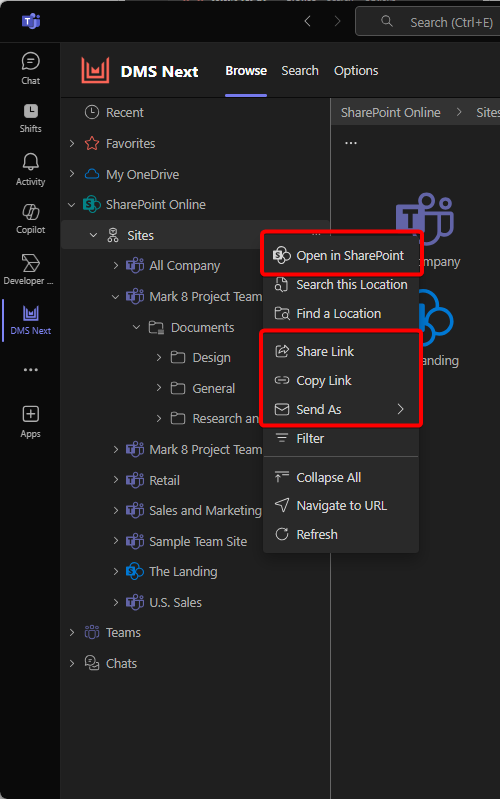
Task: Switch to the Options tab
Action: 356,70
